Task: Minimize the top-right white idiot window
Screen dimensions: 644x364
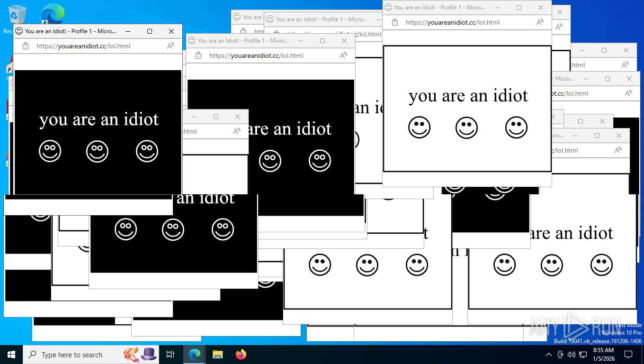Action: point(497,8)
